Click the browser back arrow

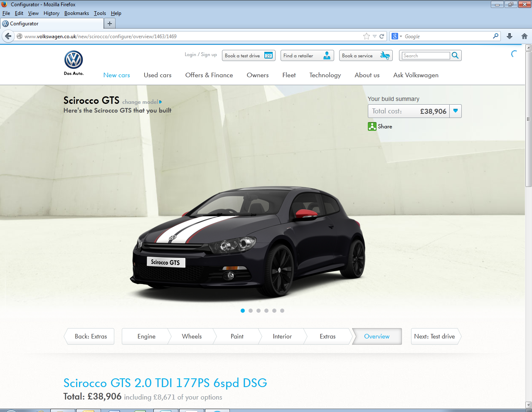pos(8,36)
